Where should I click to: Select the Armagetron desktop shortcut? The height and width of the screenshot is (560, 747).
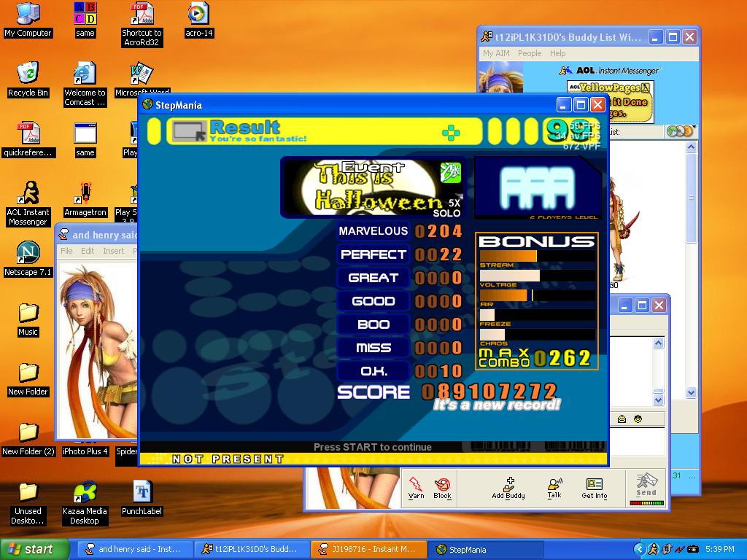[85, 200]
